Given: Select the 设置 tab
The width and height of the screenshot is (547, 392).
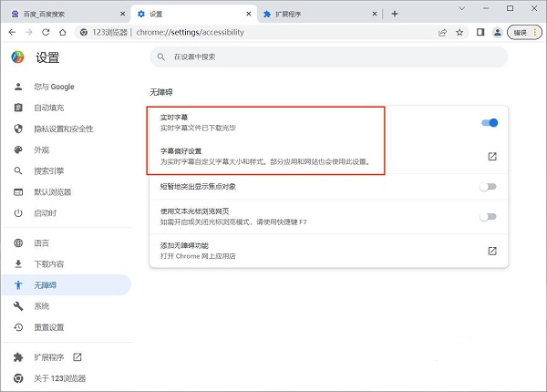Looking at the screenshot, I should pyautogui.click(x=193, y=14).
